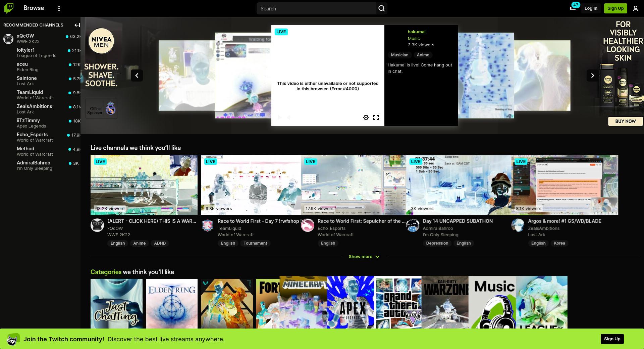Viewport: 644px width, 349px height.
Task: Open the video player settings gear
Action: point(366,117)
